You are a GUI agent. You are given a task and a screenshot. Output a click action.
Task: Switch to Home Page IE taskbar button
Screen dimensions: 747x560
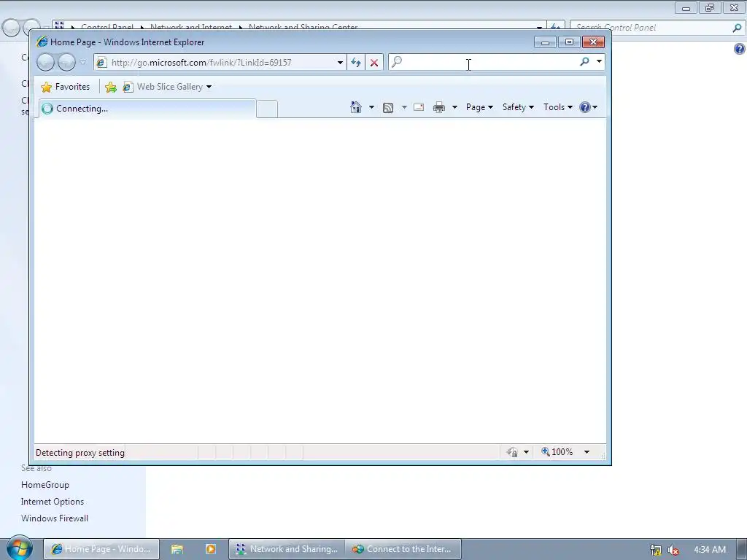click(x=101, y=549)
